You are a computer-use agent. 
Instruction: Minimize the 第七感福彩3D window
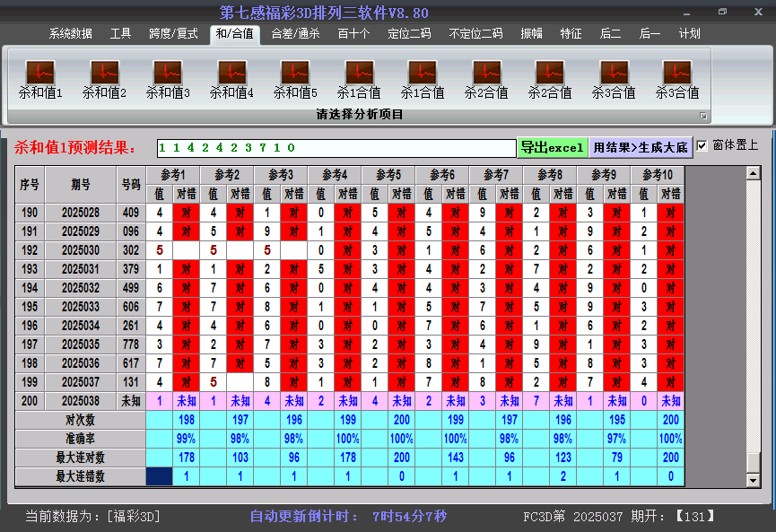tap(687, 12)
